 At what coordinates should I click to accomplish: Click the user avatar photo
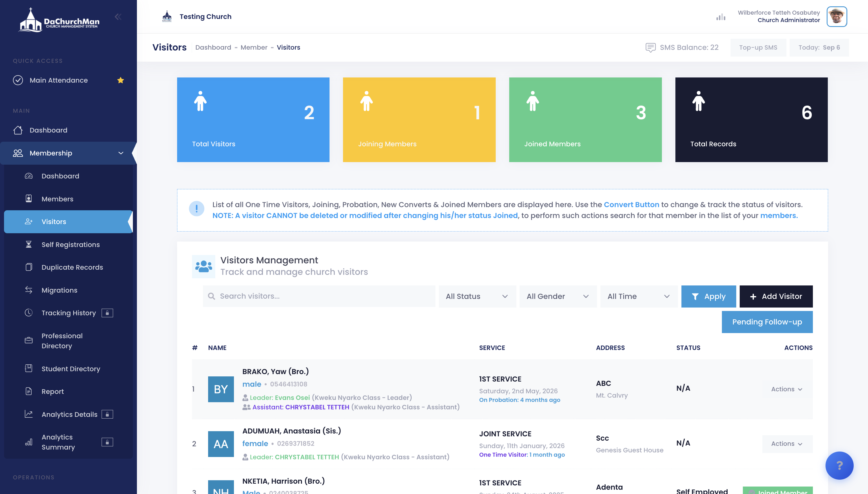coord(836,17)
